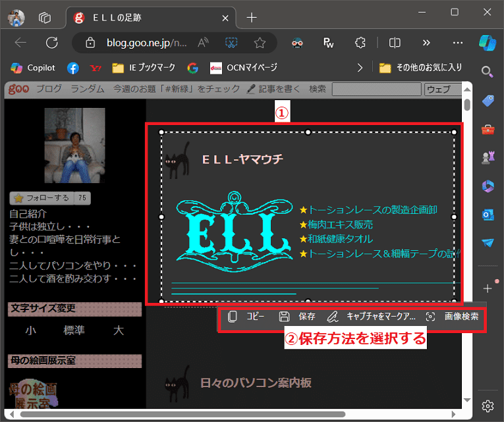Open the Outlook sidebar icon
The width and height of the screenshot is (504, 422).
coord(488,215)
